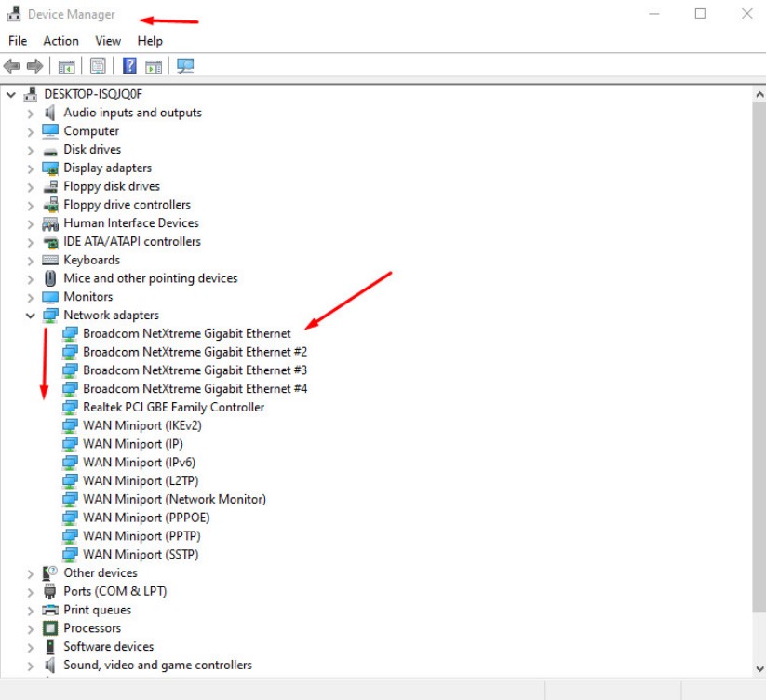766x700 pixels.
Task: Click the Ports (COM & LPT) icon
Action: click(x=50, y=591)
